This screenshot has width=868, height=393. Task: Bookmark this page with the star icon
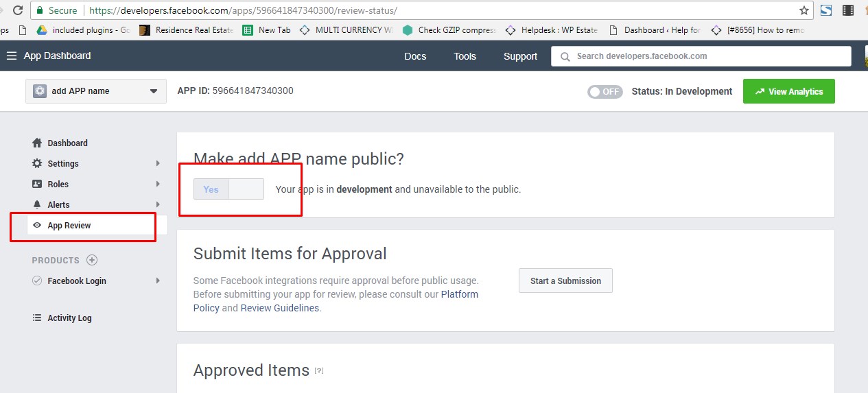[x=804, y=10]
